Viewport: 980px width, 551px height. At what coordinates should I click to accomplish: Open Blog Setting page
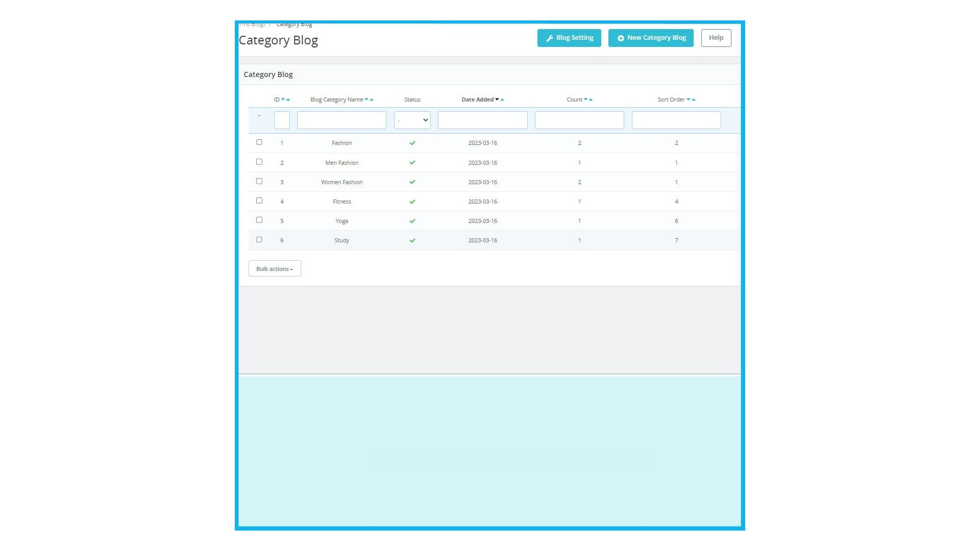click(569, 38)
